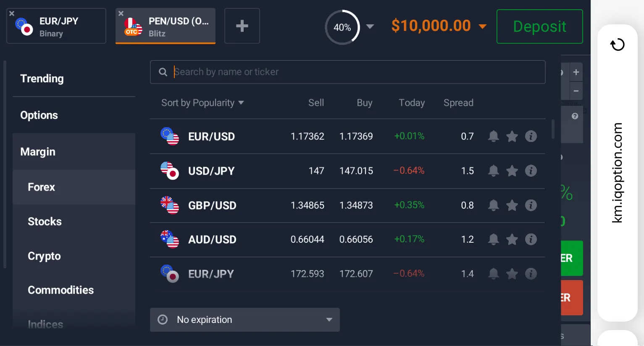The image size is (644, 346).
Task: Select the Crypto category
Action: 44,256
